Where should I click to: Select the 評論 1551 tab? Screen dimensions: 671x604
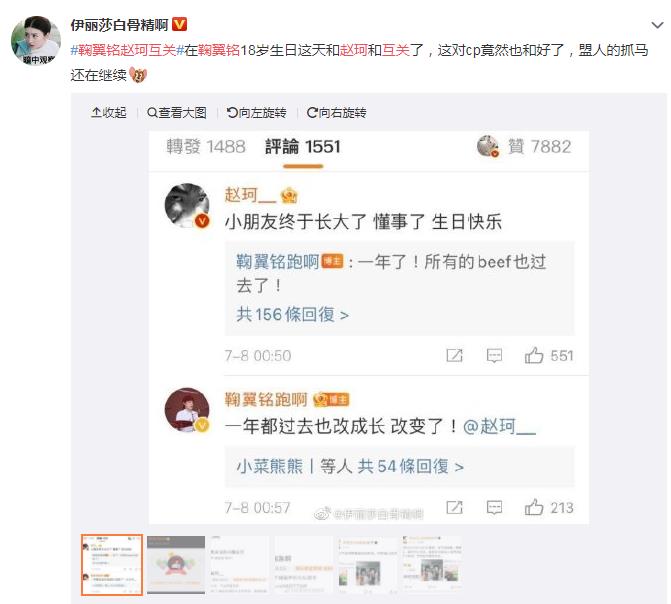(303, 147)
